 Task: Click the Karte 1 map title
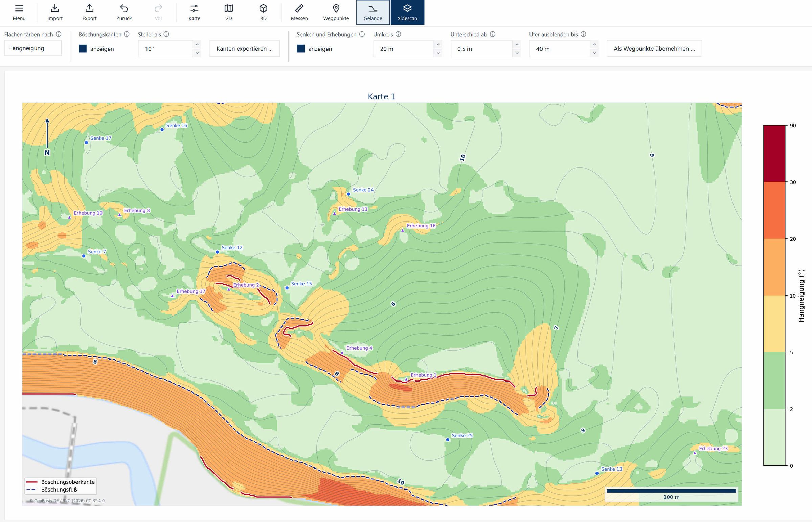[381, 96]
